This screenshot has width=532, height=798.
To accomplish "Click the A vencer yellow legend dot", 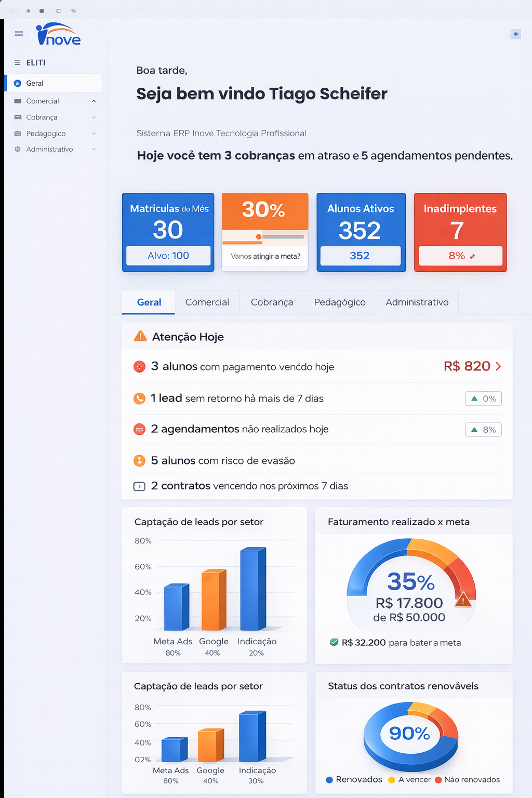I will 392,780.
